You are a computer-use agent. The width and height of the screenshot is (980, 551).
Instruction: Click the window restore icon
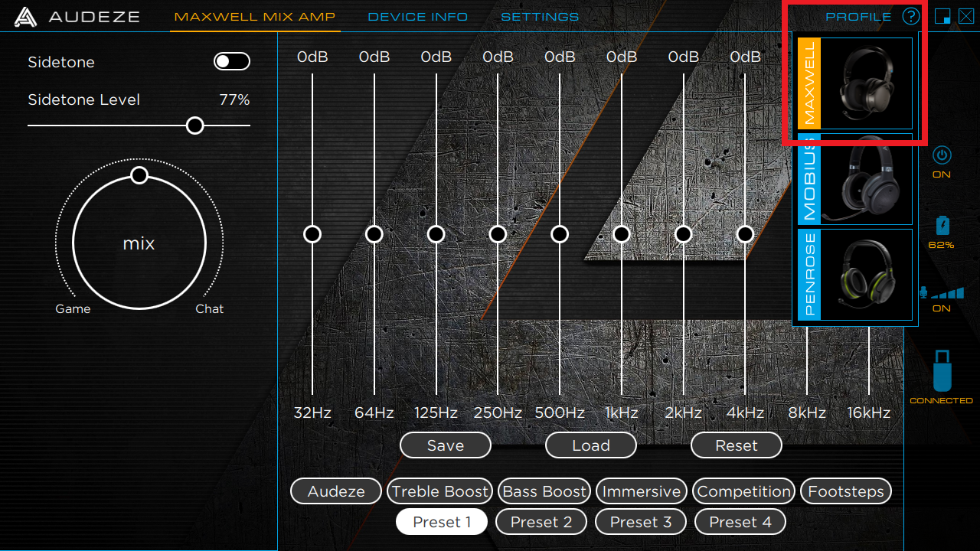pyautogui.click(x=942, y=17)
